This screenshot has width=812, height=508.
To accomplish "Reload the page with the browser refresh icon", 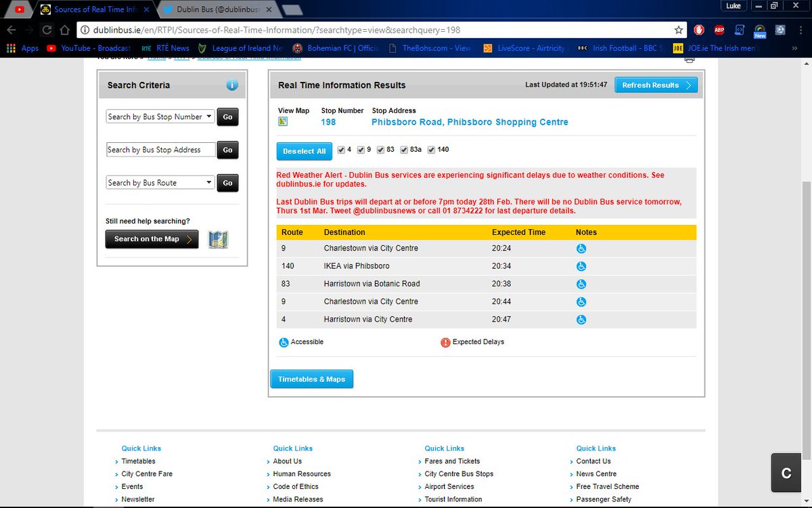I will point(47,30).
